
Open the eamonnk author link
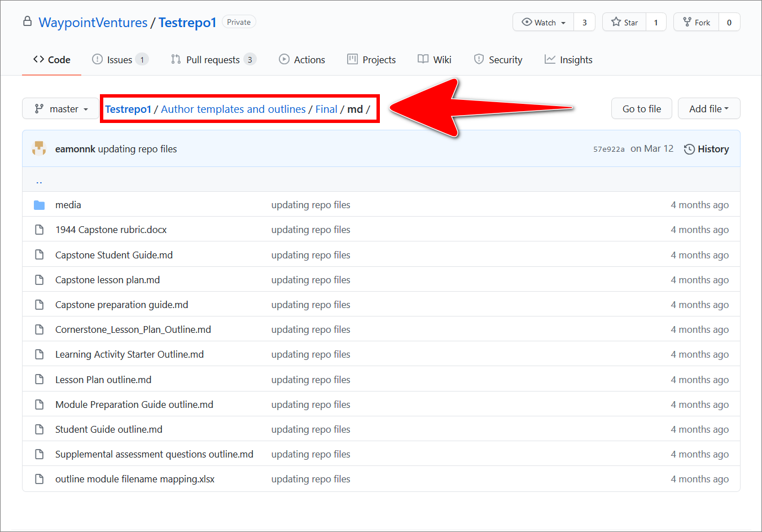[x=75, y=149]
